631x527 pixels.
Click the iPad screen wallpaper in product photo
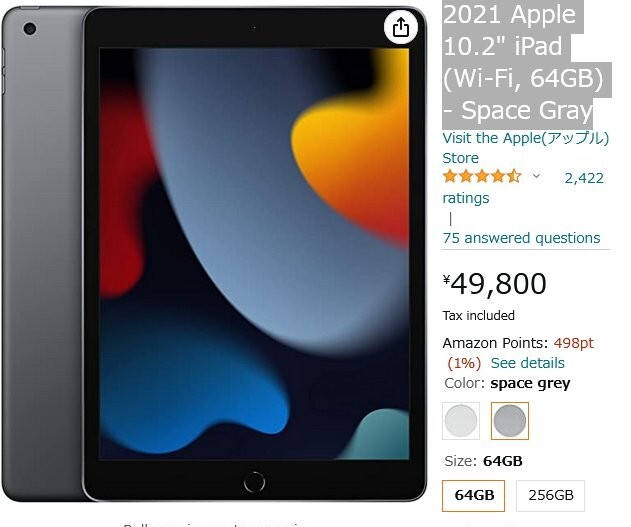tap(254, 253)
